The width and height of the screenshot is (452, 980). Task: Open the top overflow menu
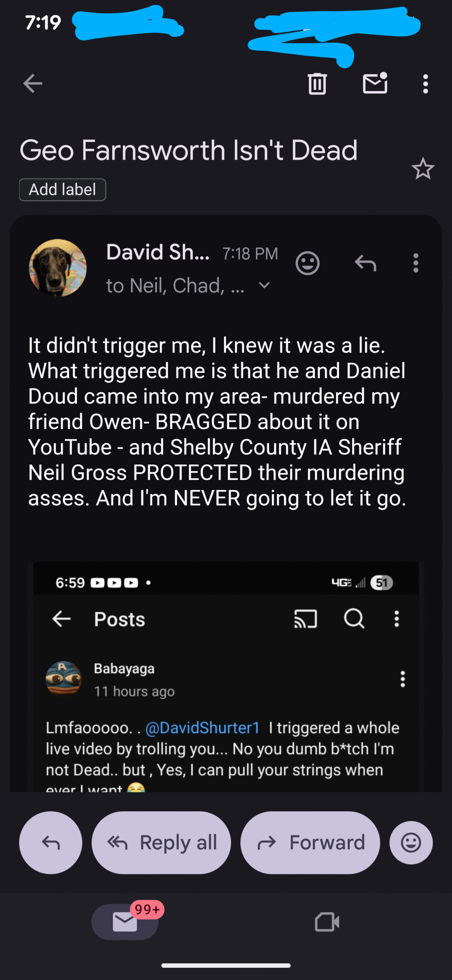point(425,83)
